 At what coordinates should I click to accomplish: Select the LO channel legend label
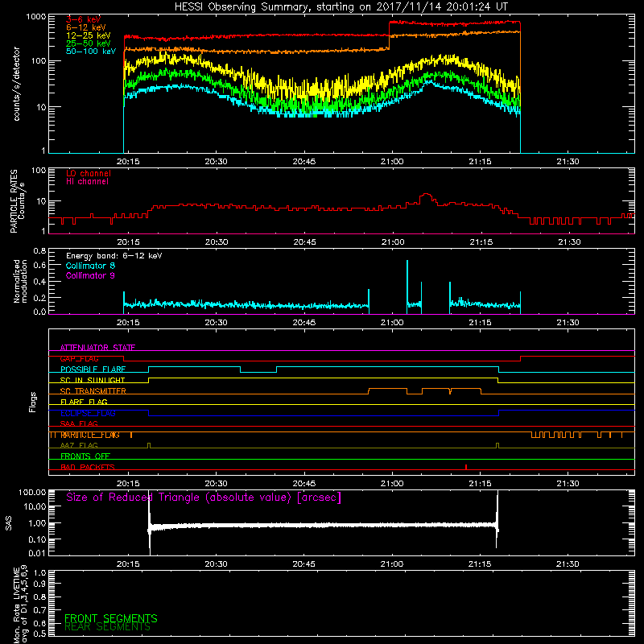pyautogui.click(x=89, y=173)
